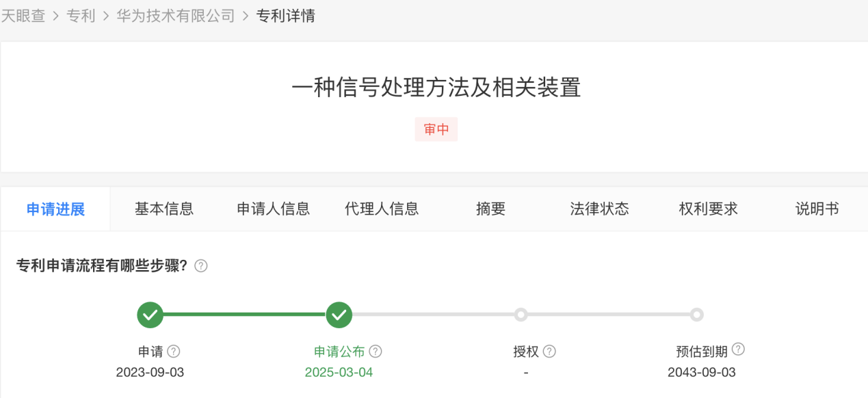The image size is (868, 398).
Task: Go to the 摘要 tab
Action: 490,209
